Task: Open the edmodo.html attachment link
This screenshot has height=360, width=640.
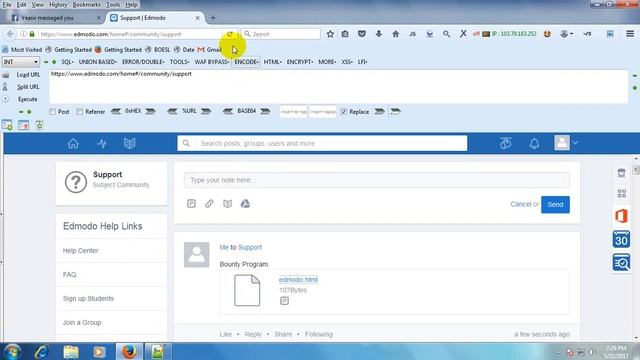Action: pyautogui.click(x=298, y=280)
